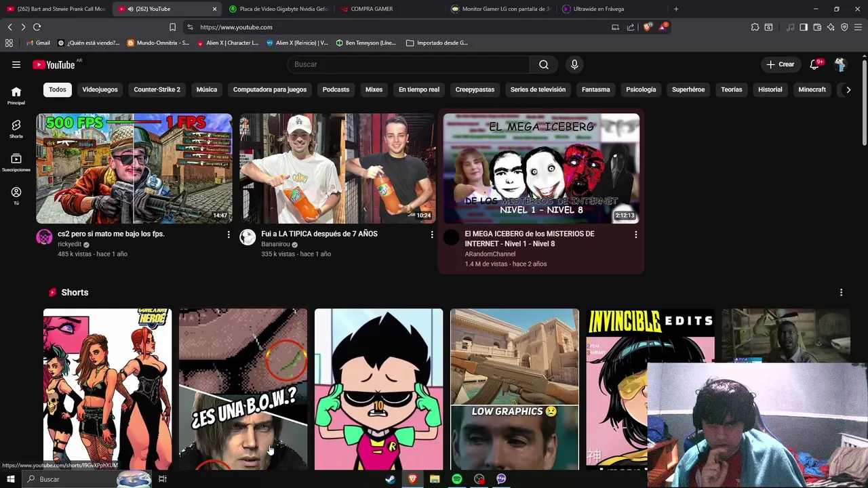Image resolution: width=868 pixels, height=488 pixels.
Task: Select the Creepypastas filter chip
Action: click(x=475, y=89)
